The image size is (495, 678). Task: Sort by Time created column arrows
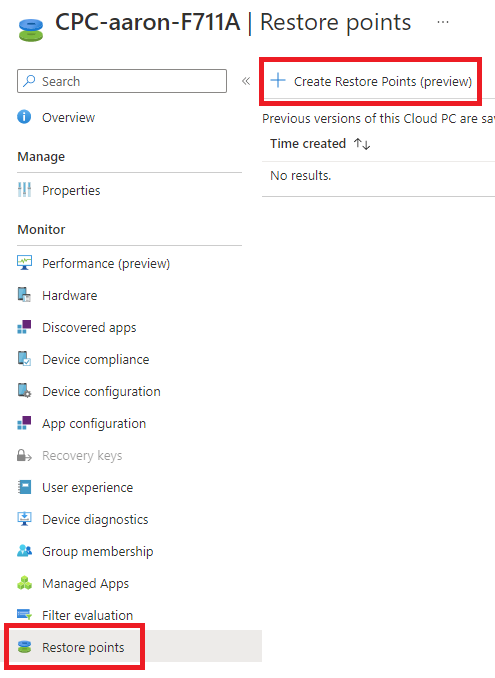click(x=362, y=144)
